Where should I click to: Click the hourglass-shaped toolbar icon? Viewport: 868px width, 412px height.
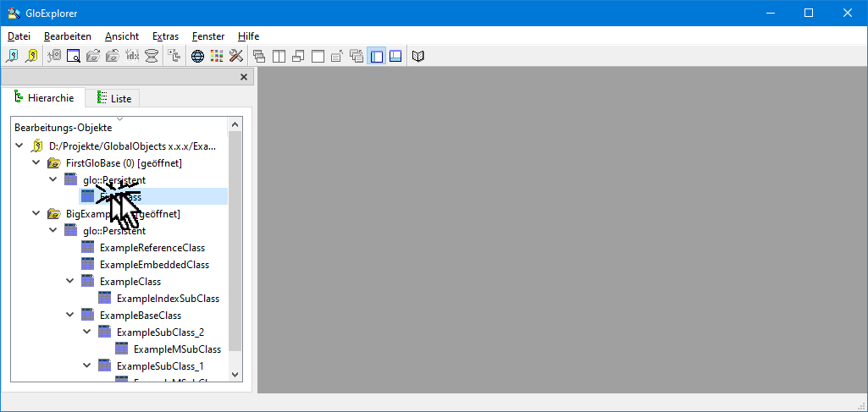coord(151,56)
